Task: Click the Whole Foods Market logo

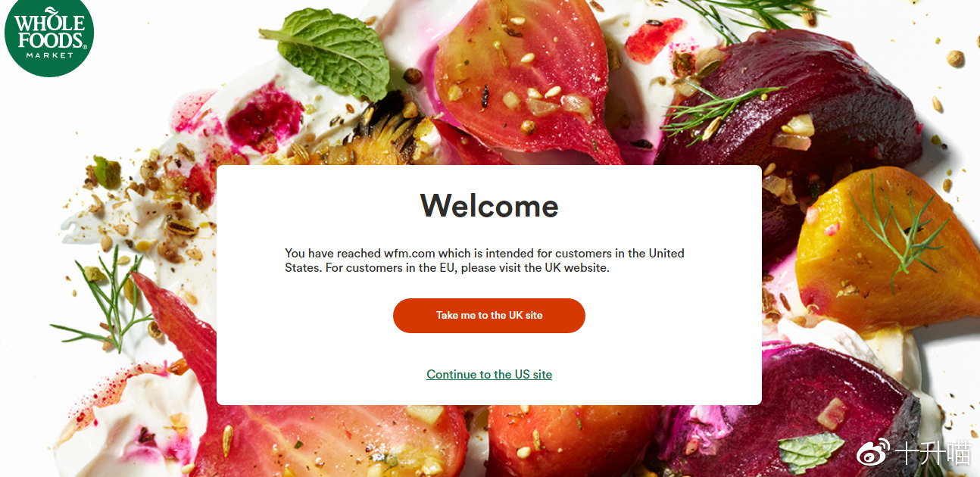Action: [x=49, y=36]
